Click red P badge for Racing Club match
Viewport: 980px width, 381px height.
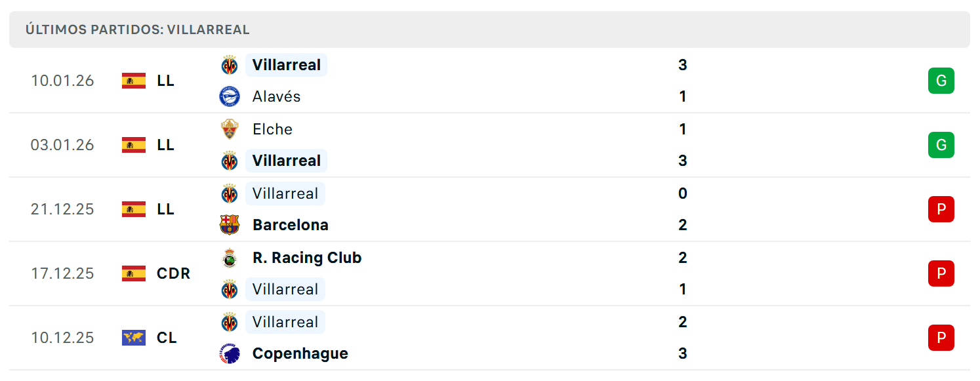[x=941, y=273]
